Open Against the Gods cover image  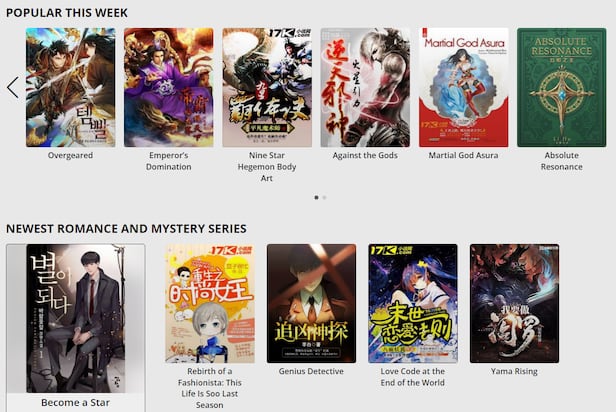(365, 87)
